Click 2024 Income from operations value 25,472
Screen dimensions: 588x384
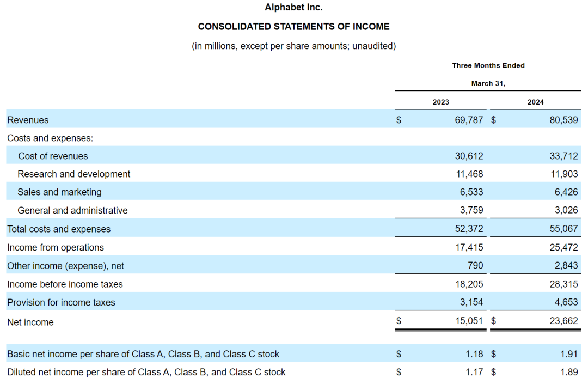[x=563, y=247]
